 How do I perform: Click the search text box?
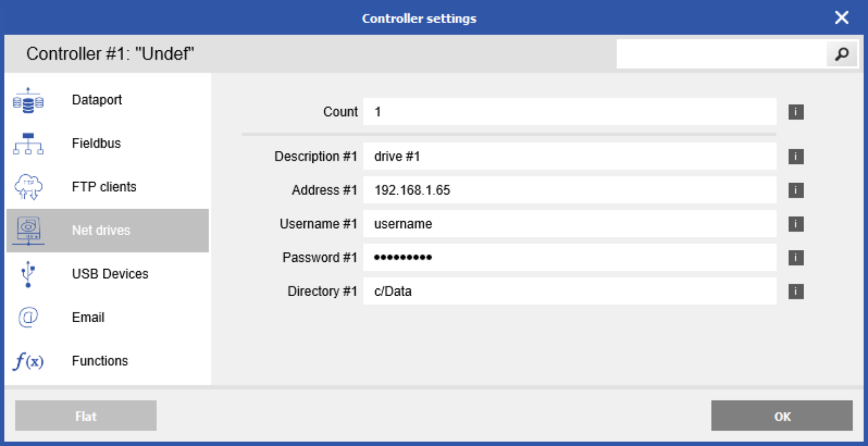(722, 54)
